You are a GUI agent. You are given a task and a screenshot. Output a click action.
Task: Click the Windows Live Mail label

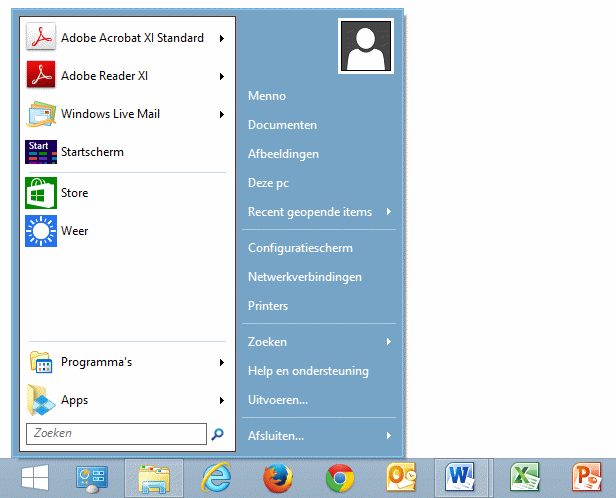[110, 114]
